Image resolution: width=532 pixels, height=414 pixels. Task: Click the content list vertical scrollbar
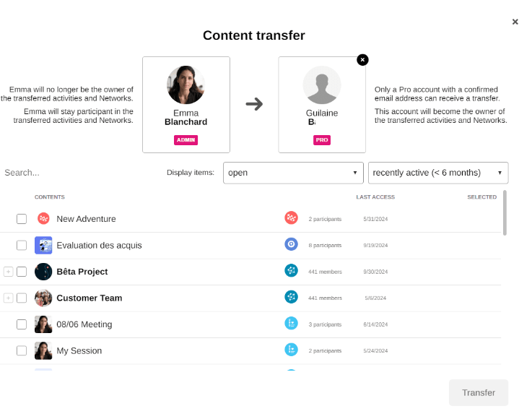[x=505, y=213]
